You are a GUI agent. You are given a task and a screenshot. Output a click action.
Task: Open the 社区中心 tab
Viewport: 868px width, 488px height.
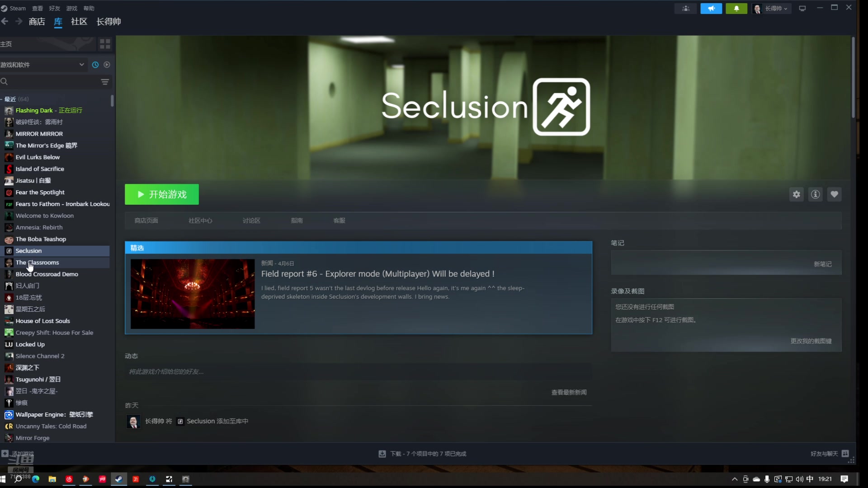(x=200, y=221)
